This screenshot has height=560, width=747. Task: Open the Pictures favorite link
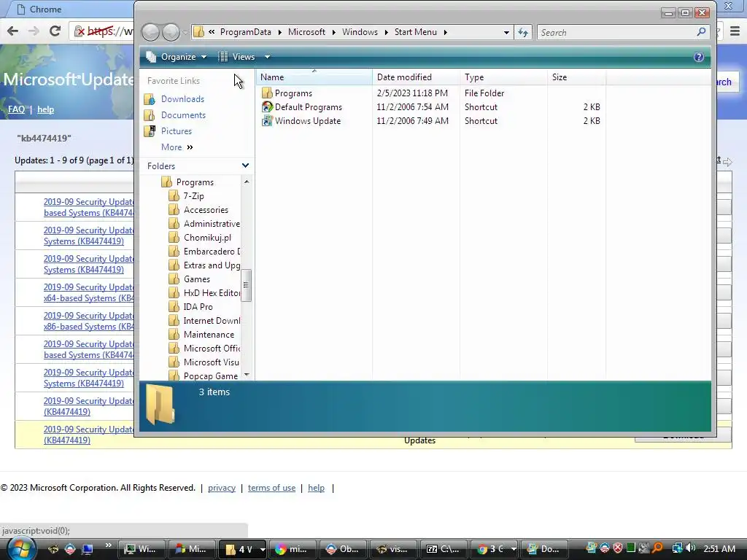pos(177,131)
